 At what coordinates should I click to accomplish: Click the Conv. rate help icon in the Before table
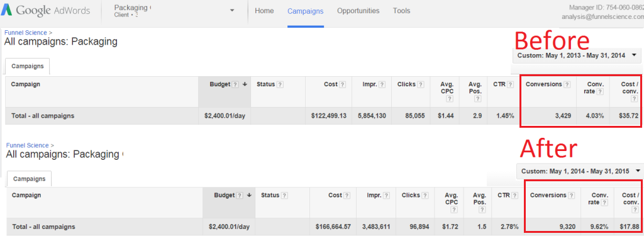tap(600, 92)
